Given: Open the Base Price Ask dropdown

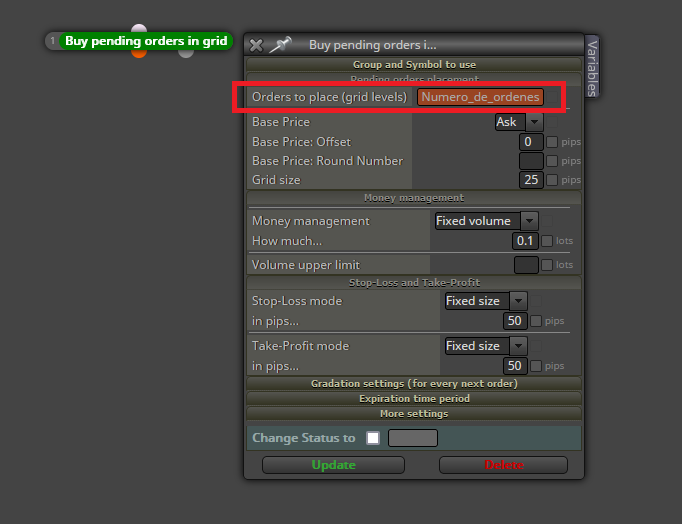Looking at the screenshot, I should 519,122.
